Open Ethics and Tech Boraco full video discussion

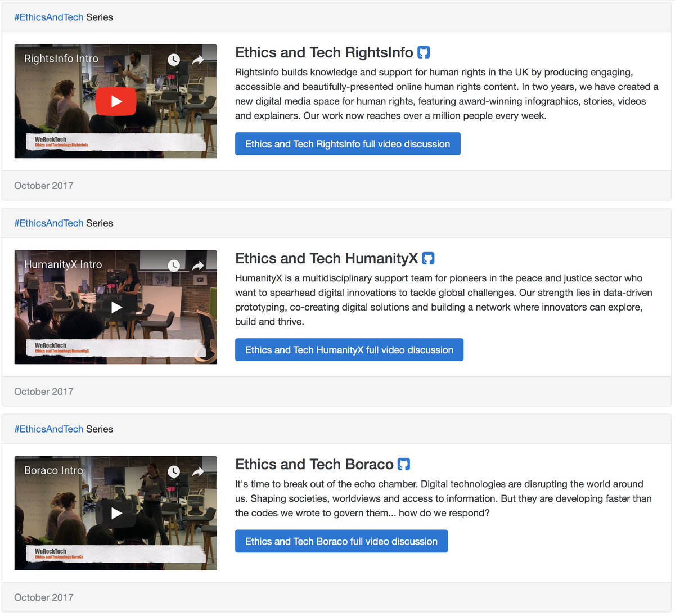(341, 541)
